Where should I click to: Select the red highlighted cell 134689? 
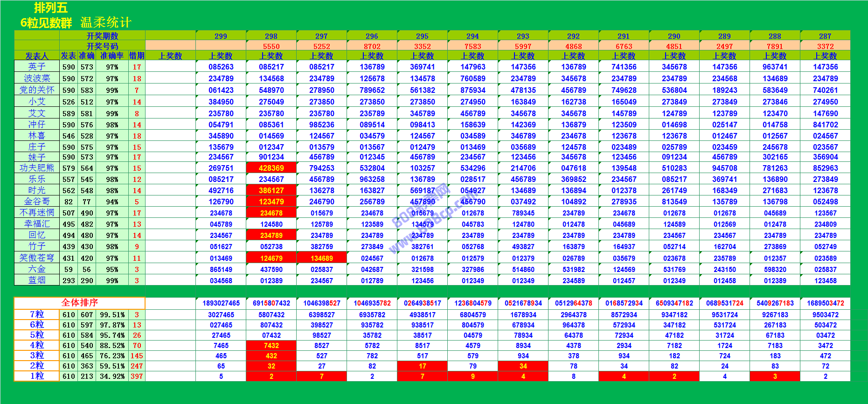pos(321,258)
